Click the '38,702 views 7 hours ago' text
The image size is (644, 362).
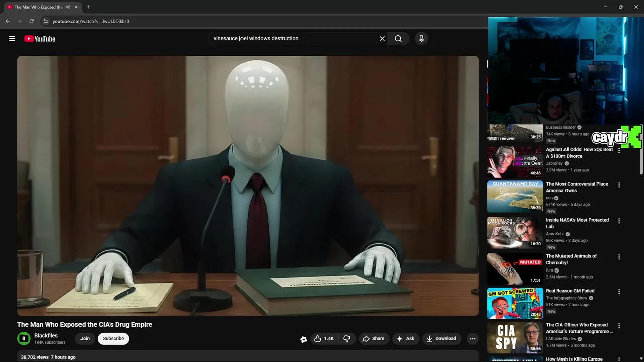[x=48, y=357]
